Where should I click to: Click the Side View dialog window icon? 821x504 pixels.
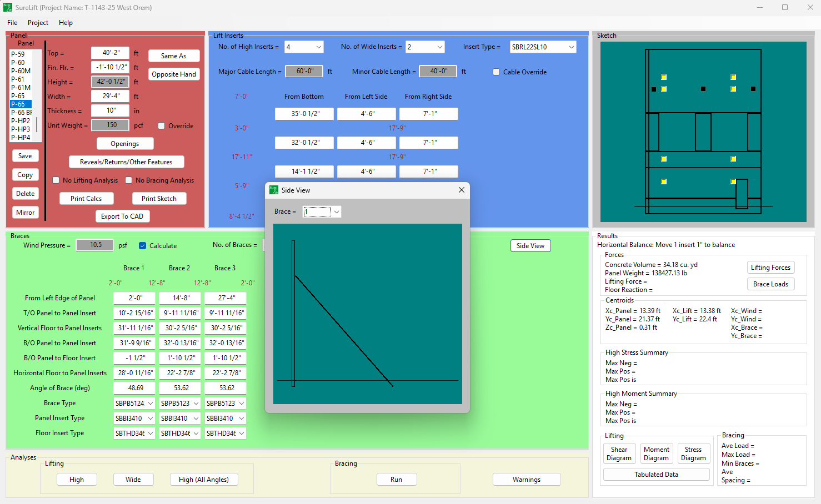(274, 190)
